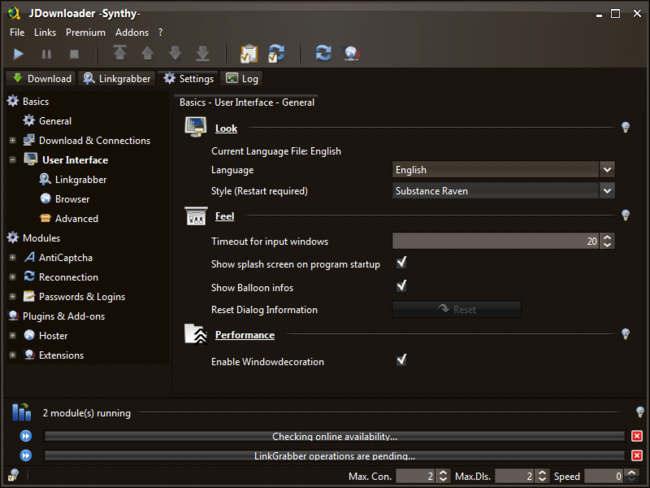Click the Checking online availability progress bar

tap(334, 436)
